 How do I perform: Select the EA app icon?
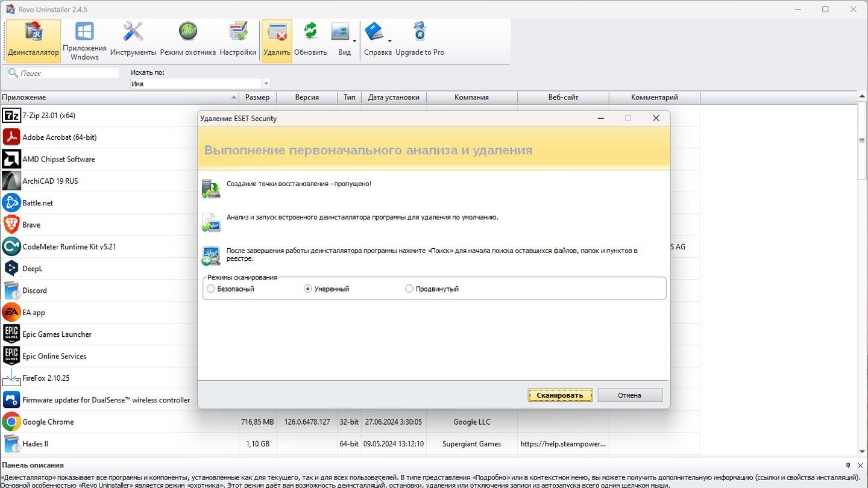tap(11, 312)
